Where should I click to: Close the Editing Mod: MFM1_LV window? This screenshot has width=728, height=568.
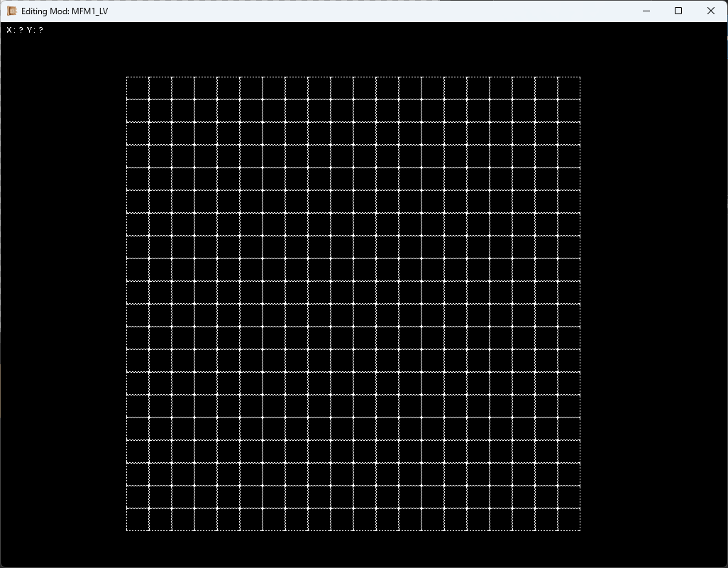click(711, 11)
